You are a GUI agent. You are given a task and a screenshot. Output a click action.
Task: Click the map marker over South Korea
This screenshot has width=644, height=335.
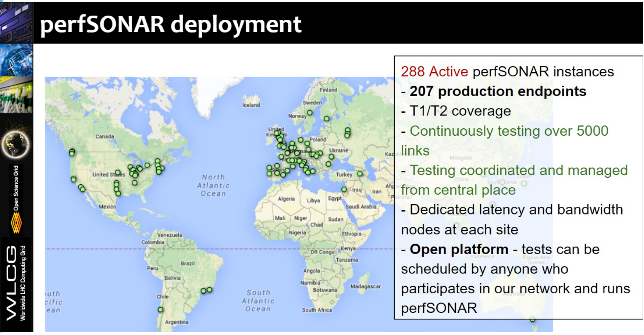[502, 182]
